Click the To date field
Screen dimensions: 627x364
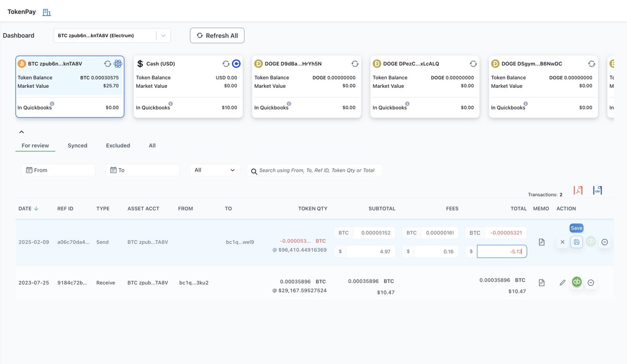tap(143, 170)
